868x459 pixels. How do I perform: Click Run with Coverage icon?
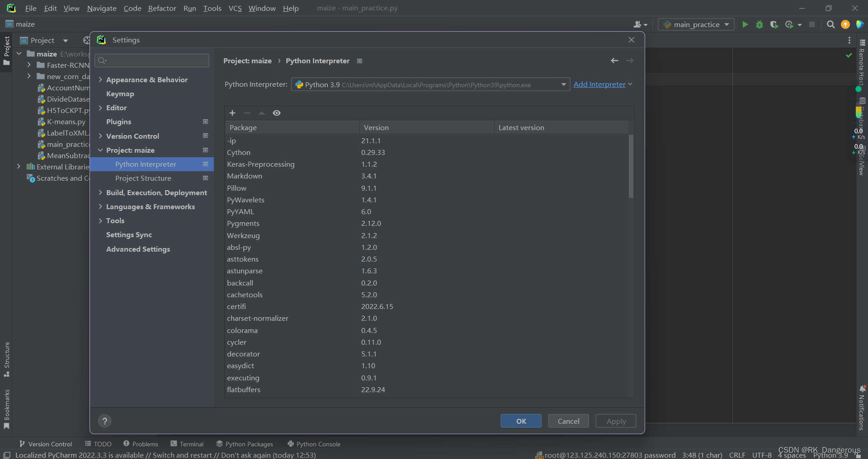pyautogui.click(x=774, y=24)
